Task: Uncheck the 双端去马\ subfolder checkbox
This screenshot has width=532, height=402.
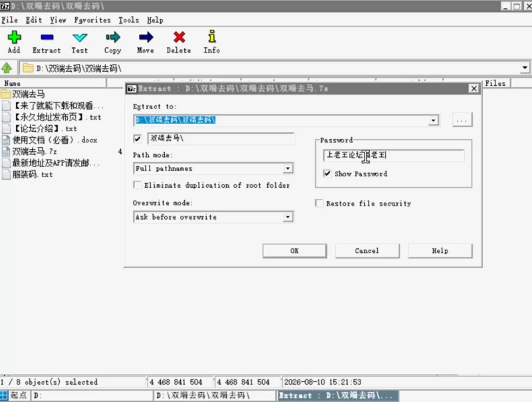Action: click(138, 138)
